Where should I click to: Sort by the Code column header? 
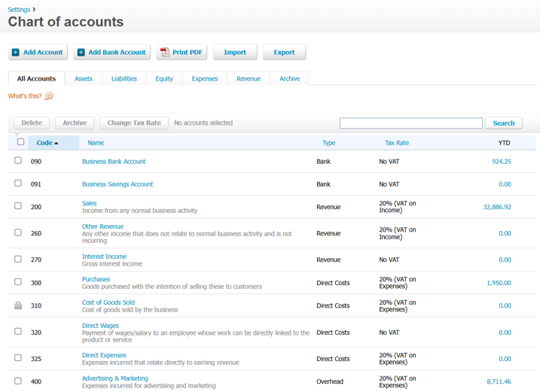tap(44, 143)
